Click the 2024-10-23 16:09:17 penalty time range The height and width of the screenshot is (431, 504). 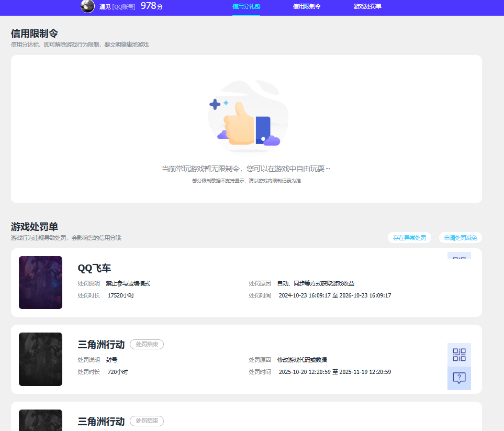(x=335, y=295)
